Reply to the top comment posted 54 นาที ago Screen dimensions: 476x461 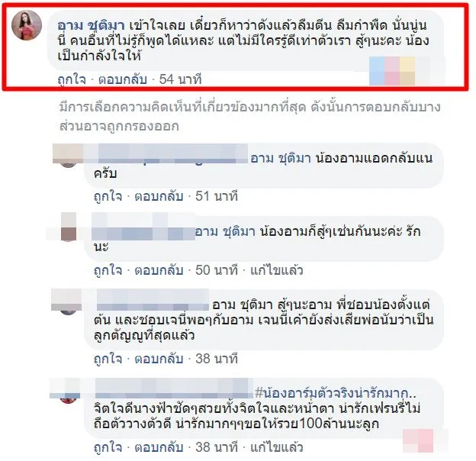123,79
